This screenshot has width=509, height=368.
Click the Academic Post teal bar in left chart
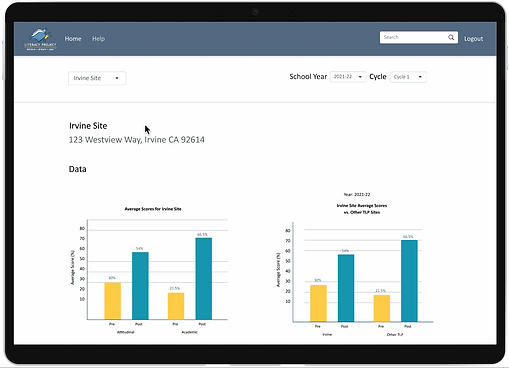(204, 279)
